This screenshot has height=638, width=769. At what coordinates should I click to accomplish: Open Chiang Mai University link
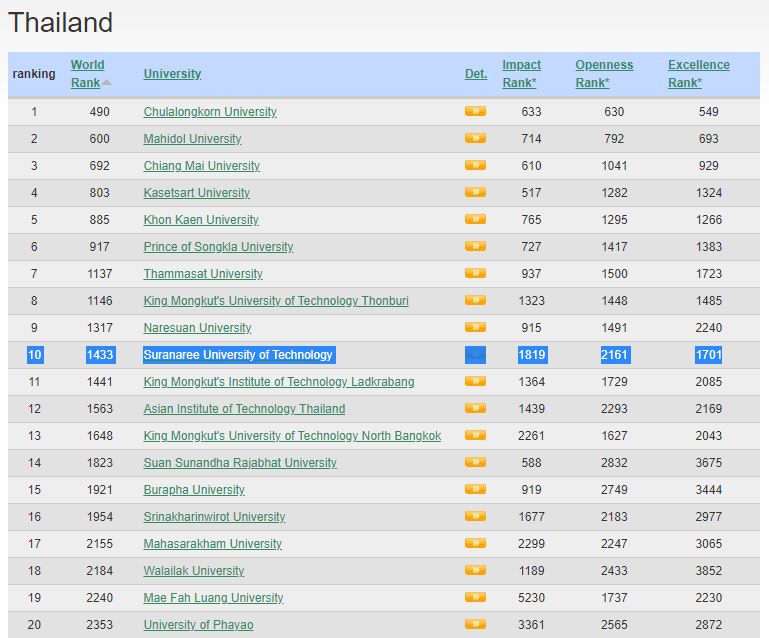click(x=202, y=166)
